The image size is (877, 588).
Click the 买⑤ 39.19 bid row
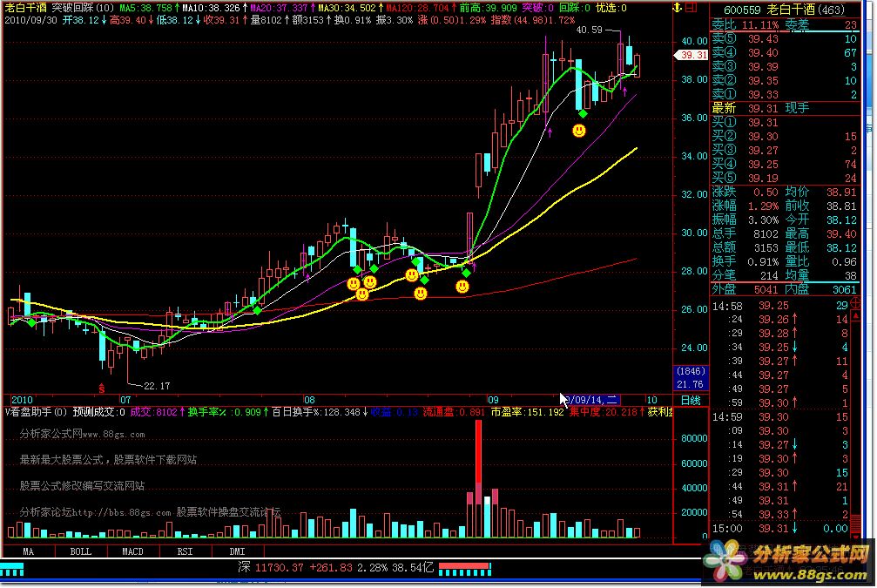pyautogui.click(x=784, y=178)
